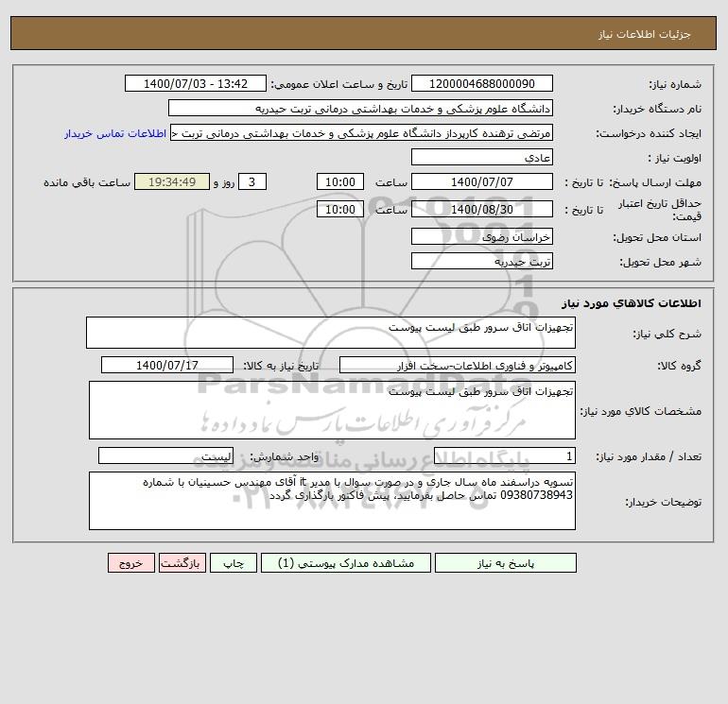Click buyer notes text area
The width and height of the screenshot is (728, 704).
pyautogui.click(x=332, y=501)
